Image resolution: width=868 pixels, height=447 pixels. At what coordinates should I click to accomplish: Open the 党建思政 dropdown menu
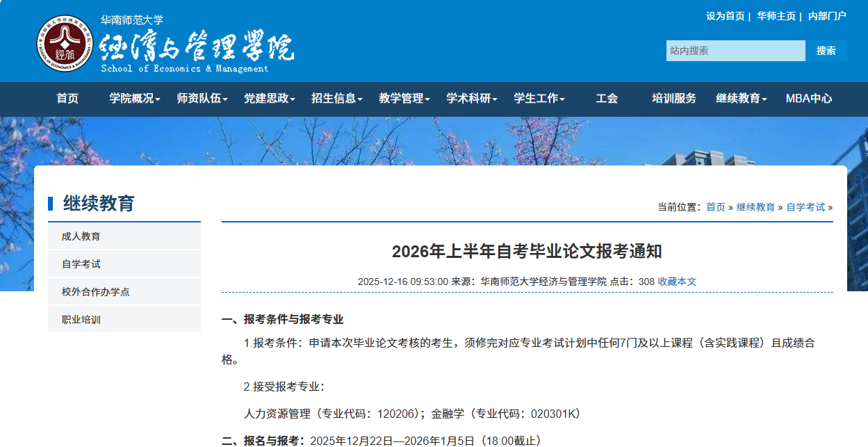pos(269,99)
